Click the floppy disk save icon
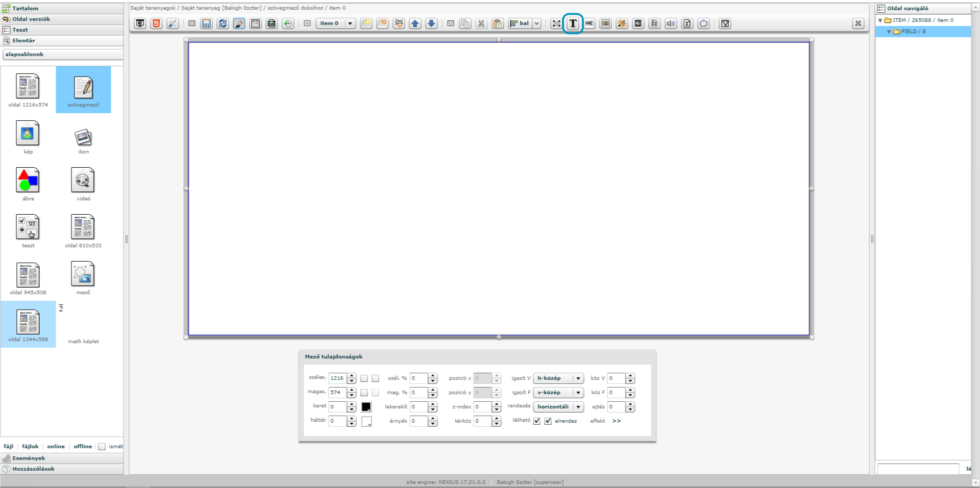The image size is (980, 488). pos(206,23)
